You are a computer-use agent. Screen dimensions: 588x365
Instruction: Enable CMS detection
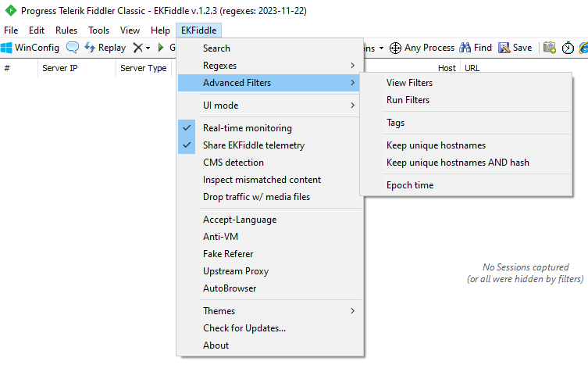269,163
